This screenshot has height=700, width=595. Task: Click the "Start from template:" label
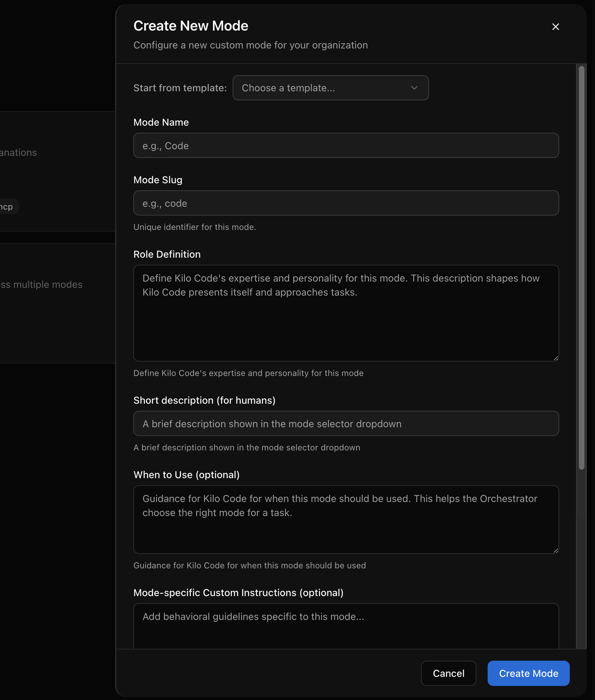pyautogui.click(x=180, y=88)
